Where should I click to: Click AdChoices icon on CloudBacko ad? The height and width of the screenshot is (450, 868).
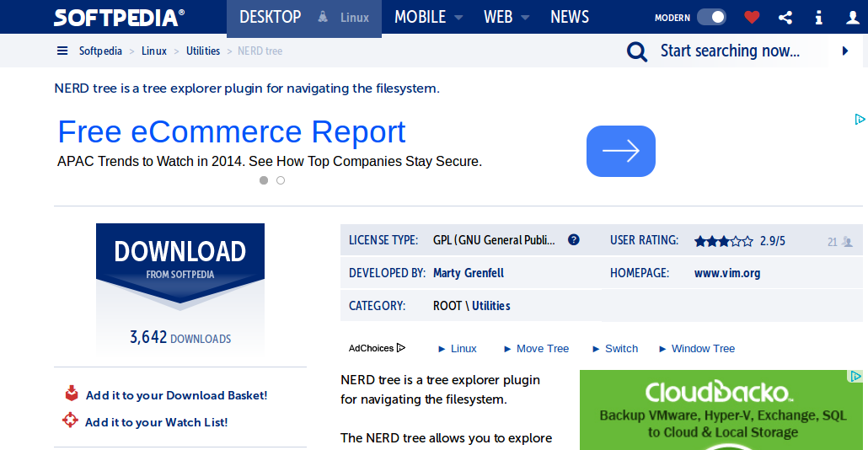pos(856,377)
